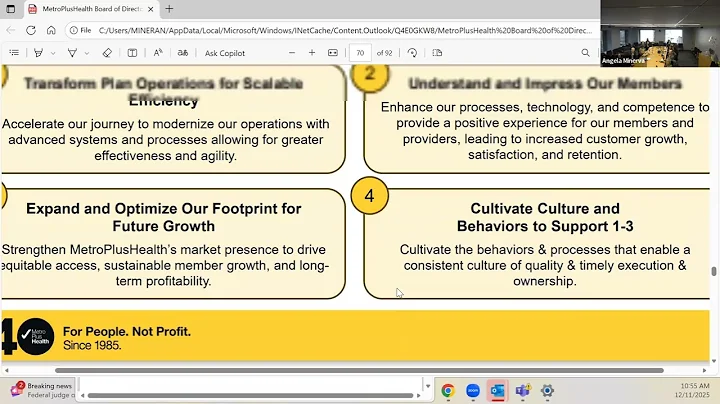Screen dimensions: 720x404
Task: Refresh the current page
Action: (x=31, y=30)
